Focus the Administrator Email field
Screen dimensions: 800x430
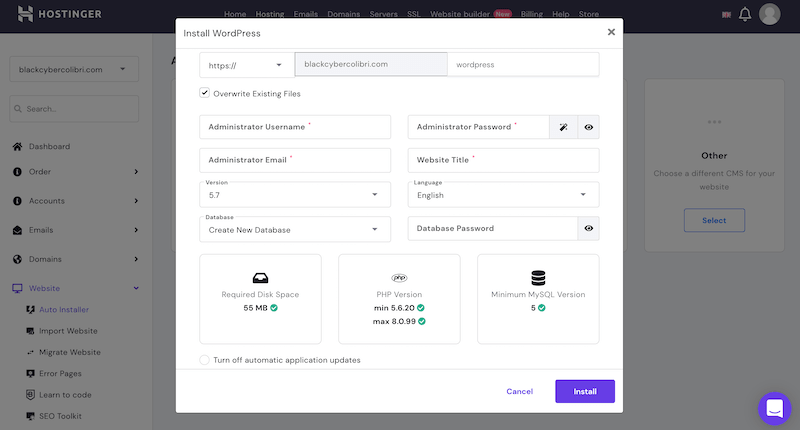(295, 160)
